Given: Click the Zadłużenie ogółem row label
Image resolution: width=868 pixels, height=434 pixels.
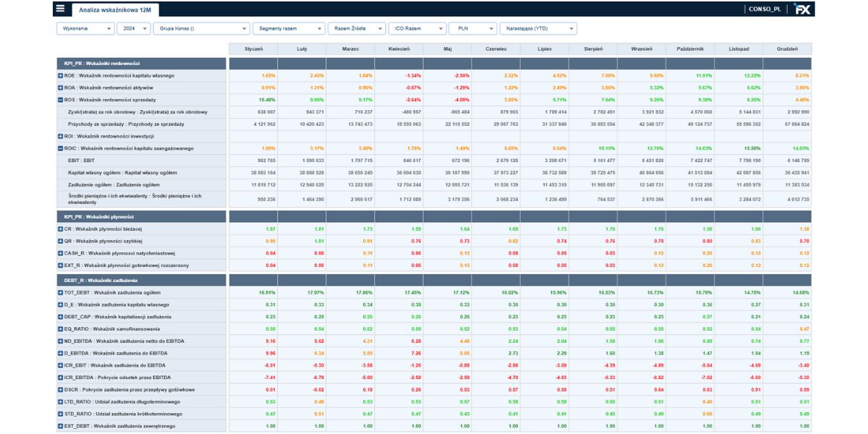Looking at the screenshot, I should pyautogui.click(x=114, y=184).
